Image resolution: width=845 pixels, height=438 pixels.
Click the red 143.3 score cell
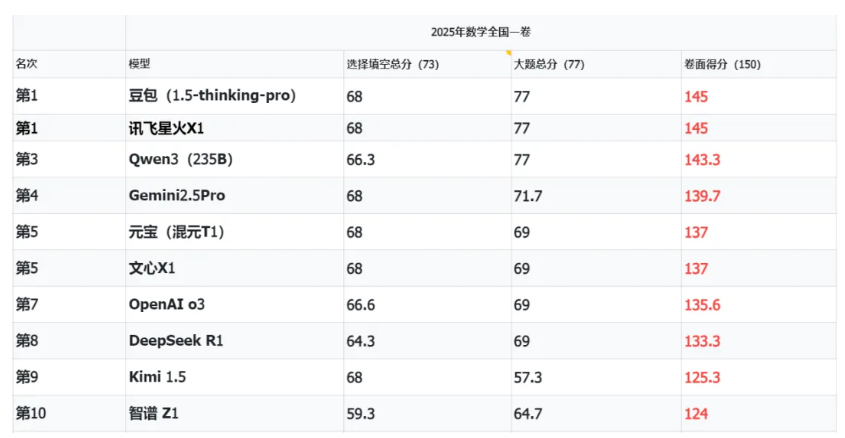(759, 159)
